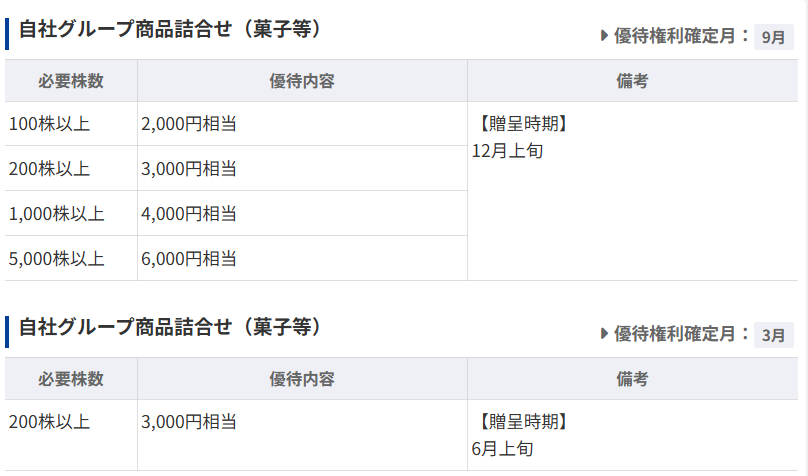This screenshot has height=476, width=808.
Task: Select the 5,000株以上 row cell
Action: 56,259
